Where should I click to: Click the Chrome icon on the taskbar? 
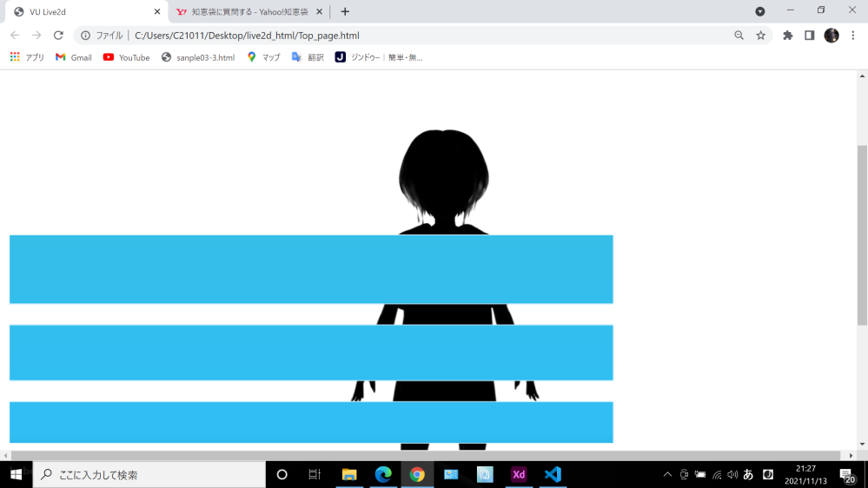[417, 474]
